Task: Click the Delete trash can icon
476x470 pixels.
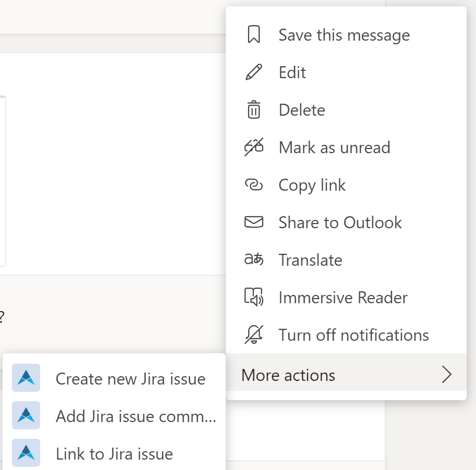Action: (x=254, y=109)
